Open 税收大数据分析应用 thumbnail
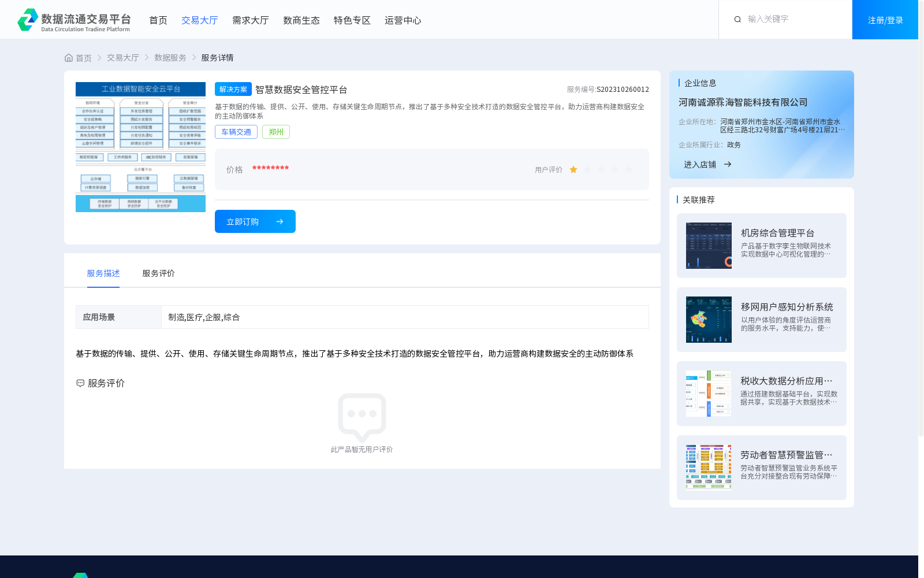 click(x=709, y=394)
